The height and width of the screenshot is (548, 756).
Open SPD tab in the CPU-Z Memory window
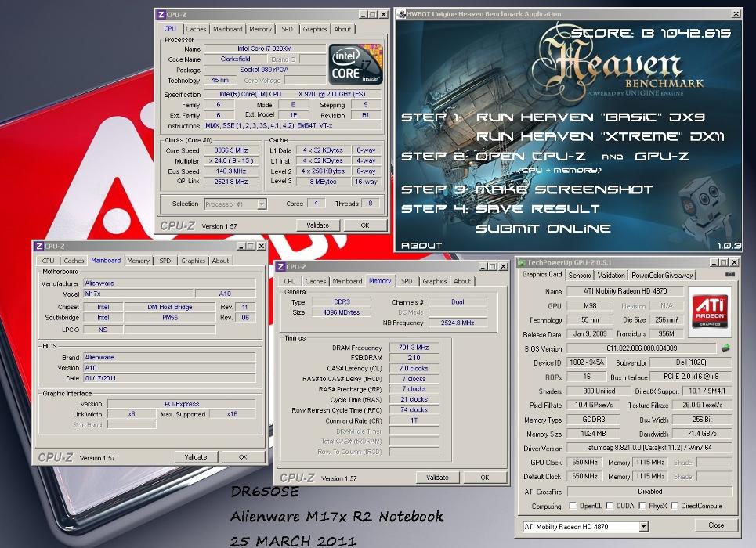[x=407, y=281]
